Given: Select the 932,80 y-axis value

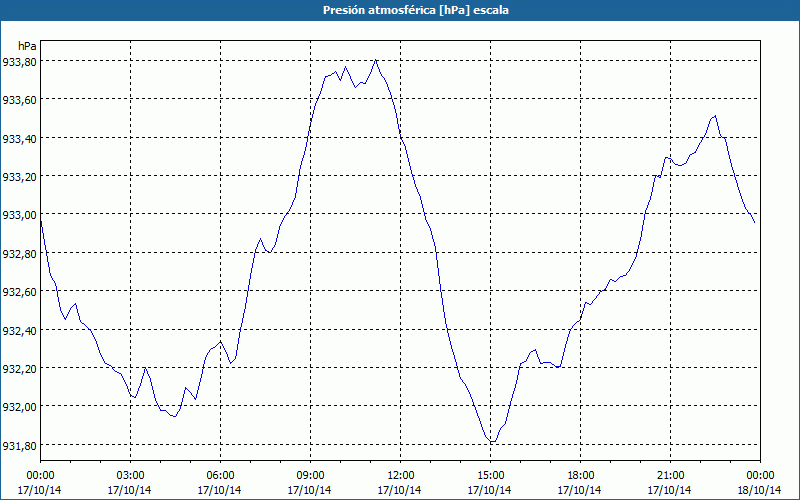Looking at the screenshot, I should [x=19, y=253].
